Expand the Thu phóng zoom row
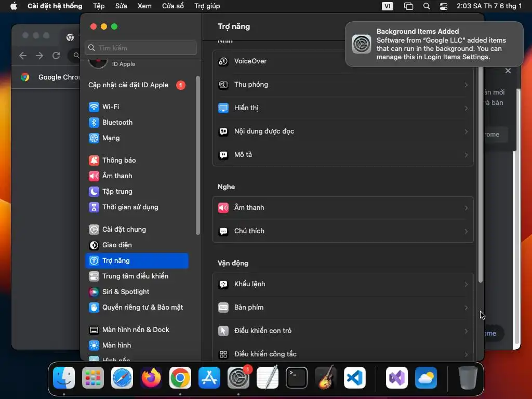This screenshot has width=532, height=399. [x=343, y=85]
